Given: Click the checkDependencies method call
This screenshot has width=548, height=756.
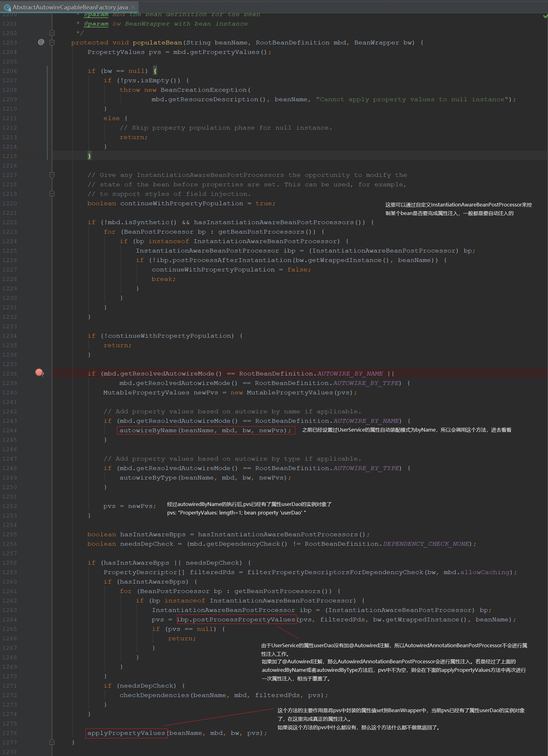Looking at the screenshot, I should click(154, 695).
